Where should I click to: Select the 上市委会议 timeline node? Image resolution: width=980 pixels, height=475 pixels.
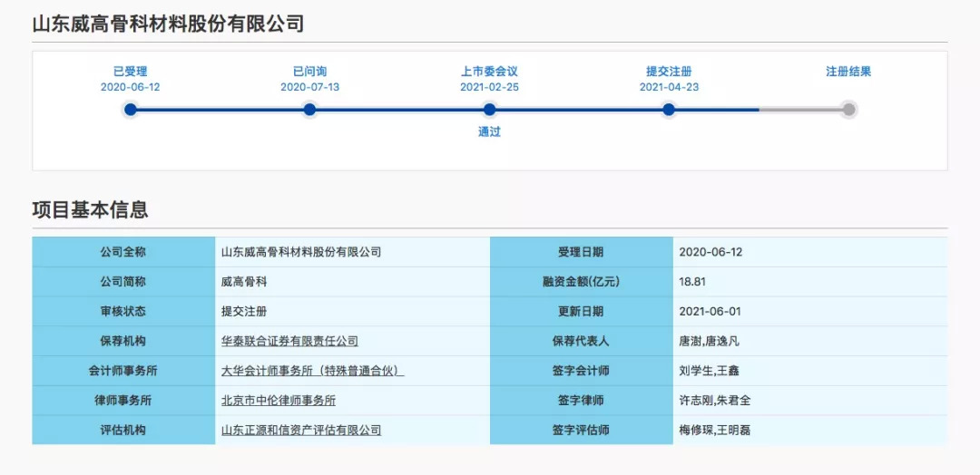pos(489,110)
